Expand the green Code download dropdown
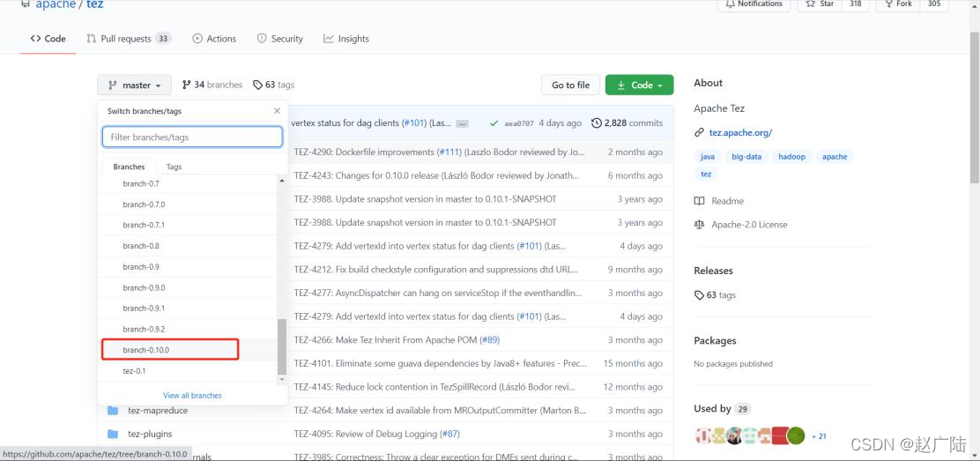Screen dimensions: 980x461 639,86
